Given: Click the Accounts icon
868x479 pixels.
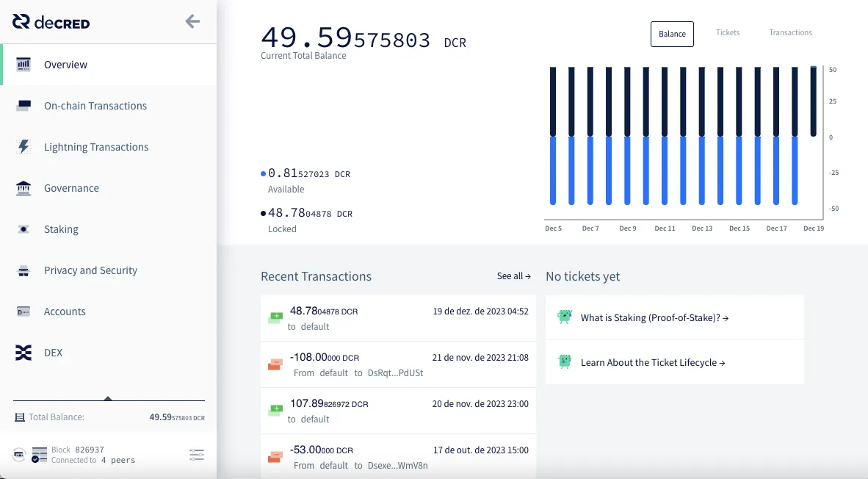Looking at the screenshot, I should click(x=23, y=311).
